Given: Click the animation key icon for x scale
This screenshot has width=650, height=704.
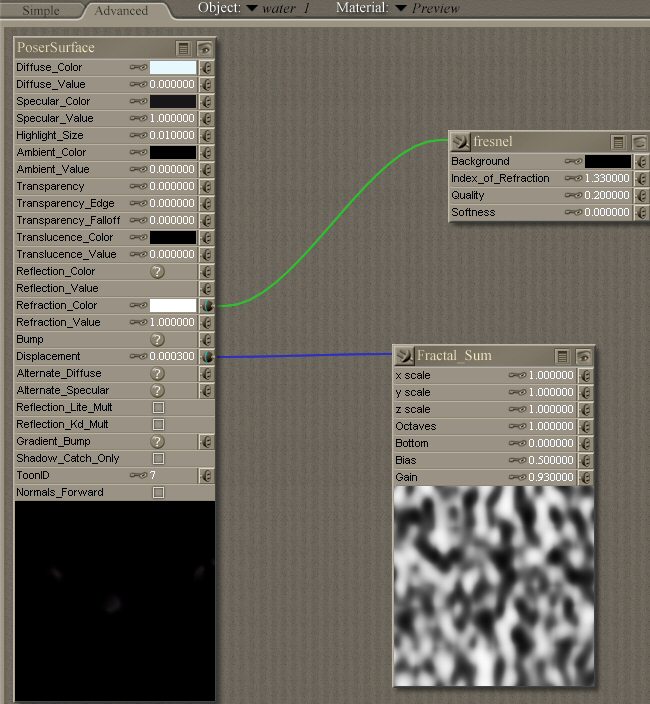Looking at the screenshot, I should pyautogui.click(x=517, y=375).
